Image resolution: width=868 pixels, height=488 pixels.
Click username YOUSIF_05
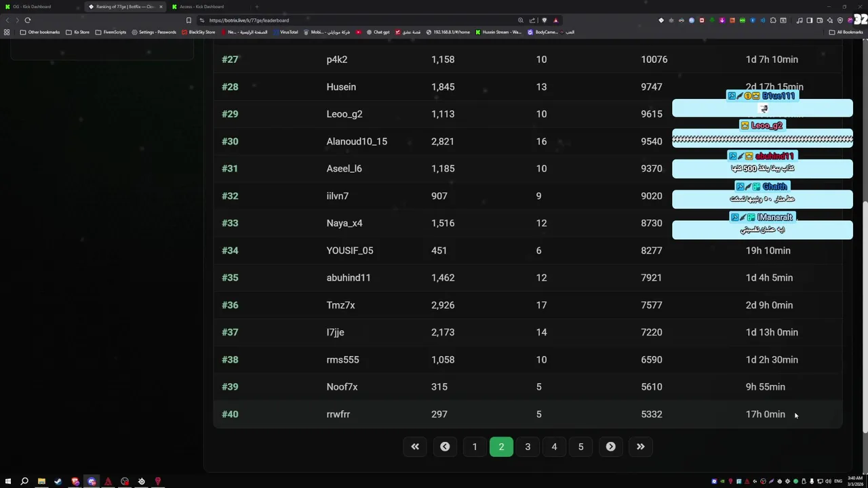point(350,251)
